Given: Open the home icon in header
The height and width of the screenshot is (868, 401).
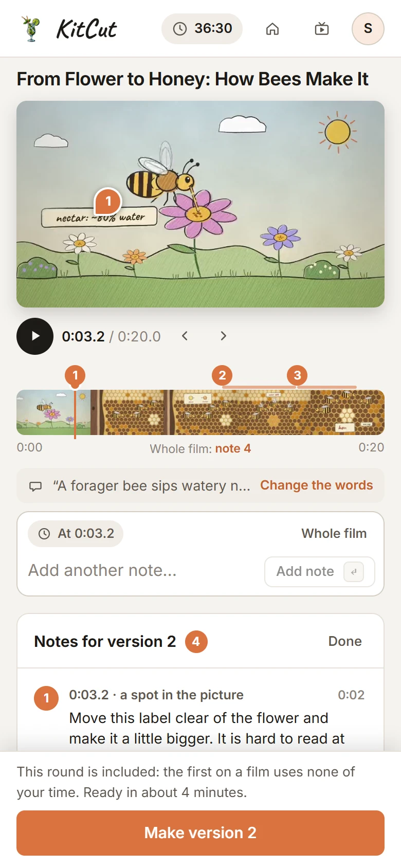Looking at the screenshot, I should tap(272, 29).
